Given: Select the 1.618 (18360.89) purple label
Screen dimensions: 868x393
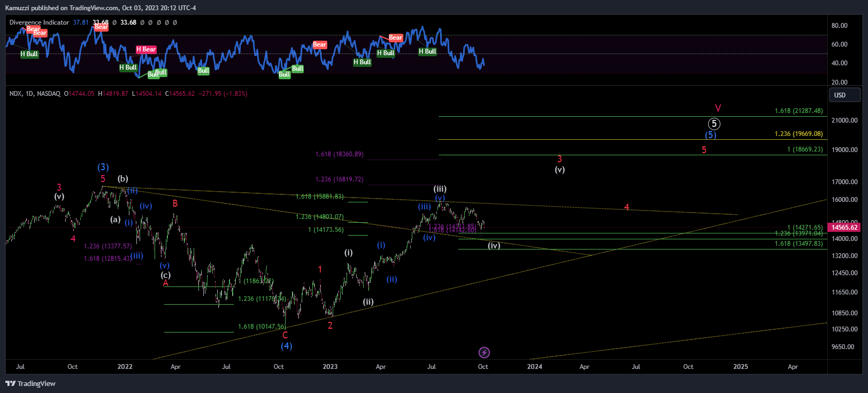Looking at the screenshot, I should (x=339, y=154).
